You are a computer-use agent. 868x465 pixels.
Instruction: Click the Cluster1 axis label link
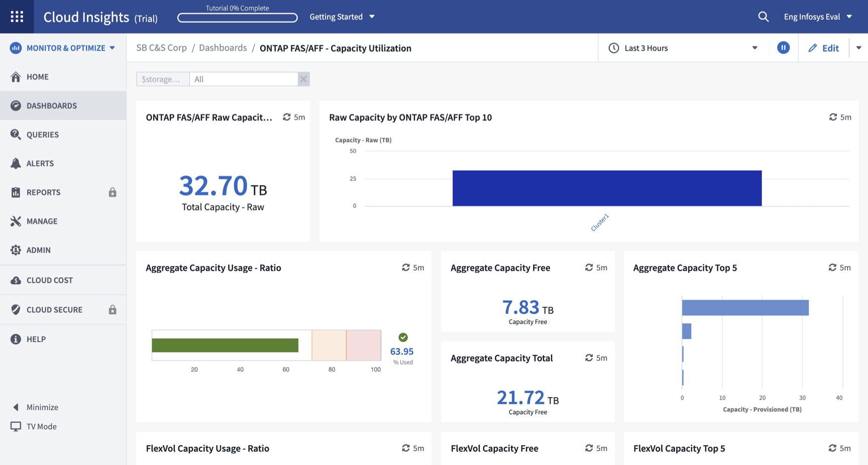pyautogui.click(x=600, y=222)
